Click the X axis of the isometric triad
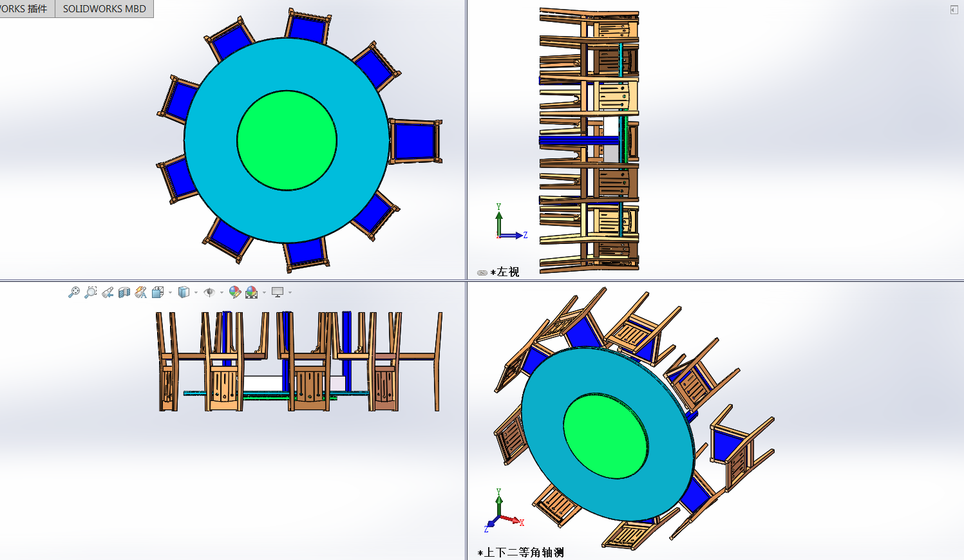 [x=512, y=519]
